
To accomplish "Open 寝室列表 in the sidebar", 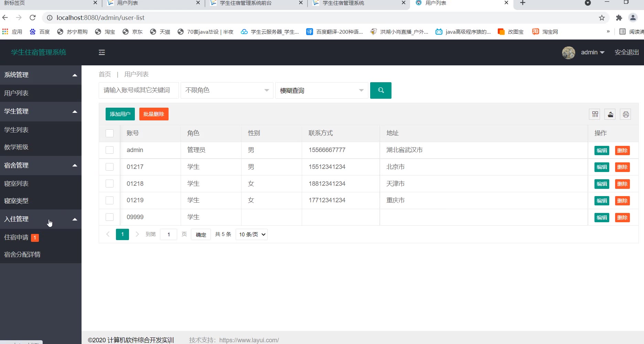I will click(41, 184).
